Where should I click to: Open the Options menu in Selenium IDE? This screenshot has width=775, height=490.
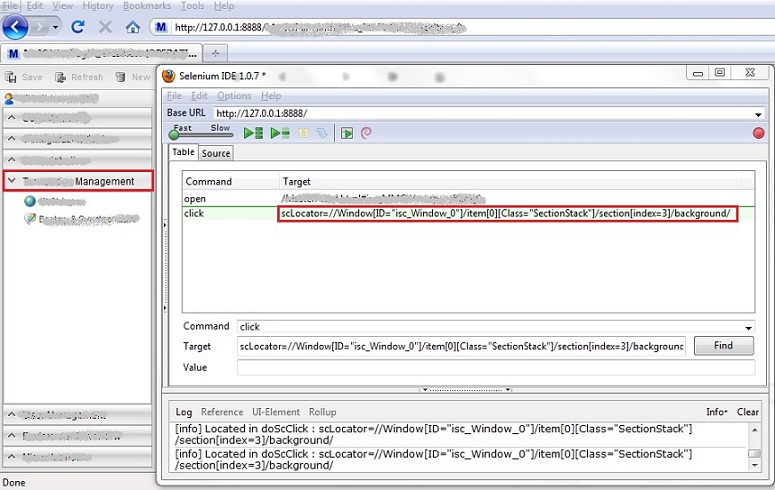click(234, 96)
